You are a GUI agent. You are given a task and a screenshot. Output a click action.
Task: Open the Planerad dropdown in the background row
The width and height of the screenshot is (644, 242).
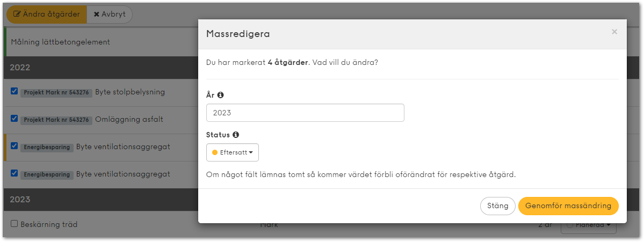coord(589,225)
